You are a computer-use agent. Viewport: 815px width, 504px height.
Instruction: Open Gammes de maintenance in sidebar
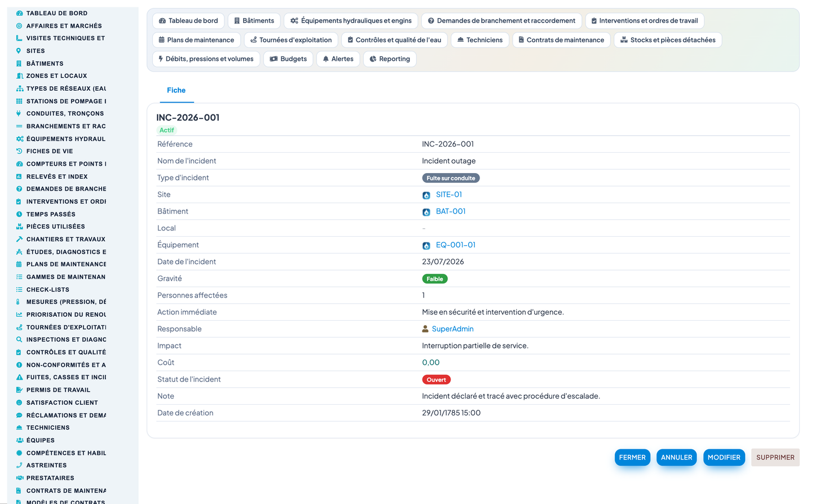click(x=66, y=277)
